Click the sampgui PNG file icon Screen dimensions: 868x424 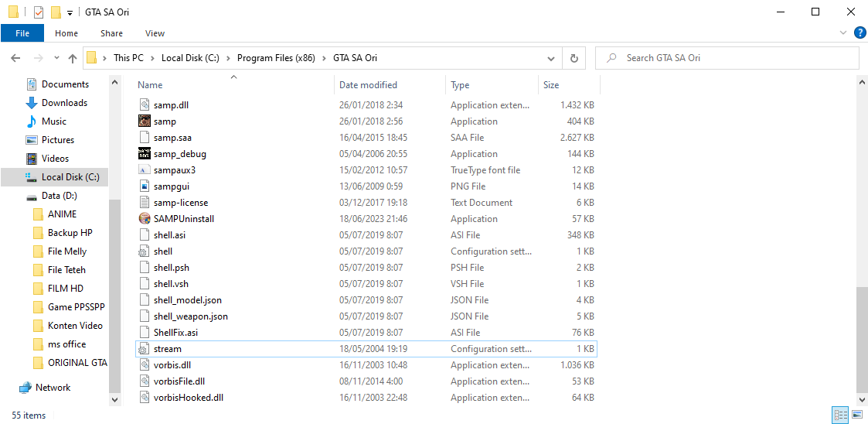[144, 186]
